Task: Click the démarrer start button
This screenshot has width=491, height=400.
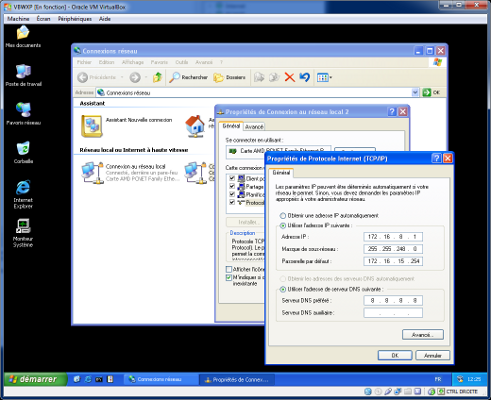Action: tap(35, 379)
